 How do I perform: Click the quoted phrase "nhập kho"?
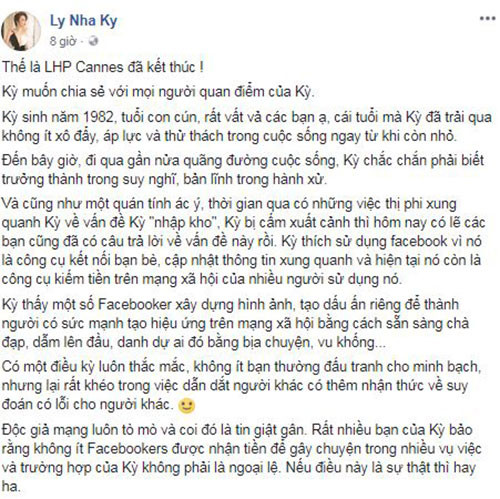(x=183, y=222)
